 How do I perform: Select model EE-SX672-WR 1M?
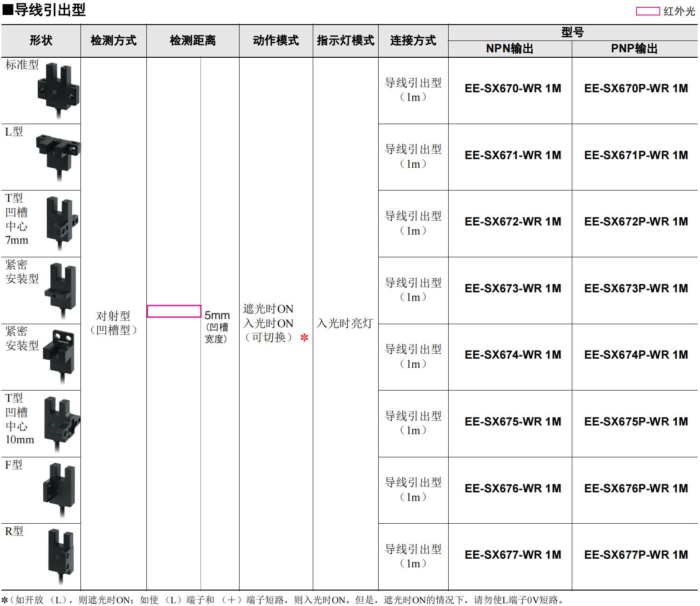[513, 221]
